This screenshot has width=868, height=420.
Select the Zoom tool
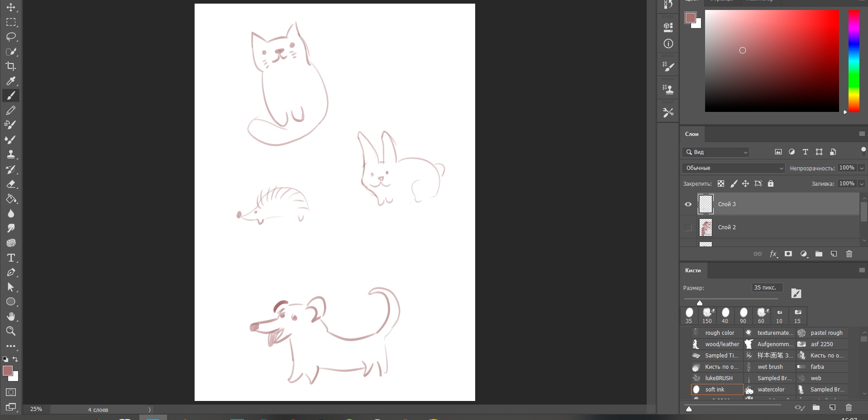pyautogui.click(x=11, y=331)
